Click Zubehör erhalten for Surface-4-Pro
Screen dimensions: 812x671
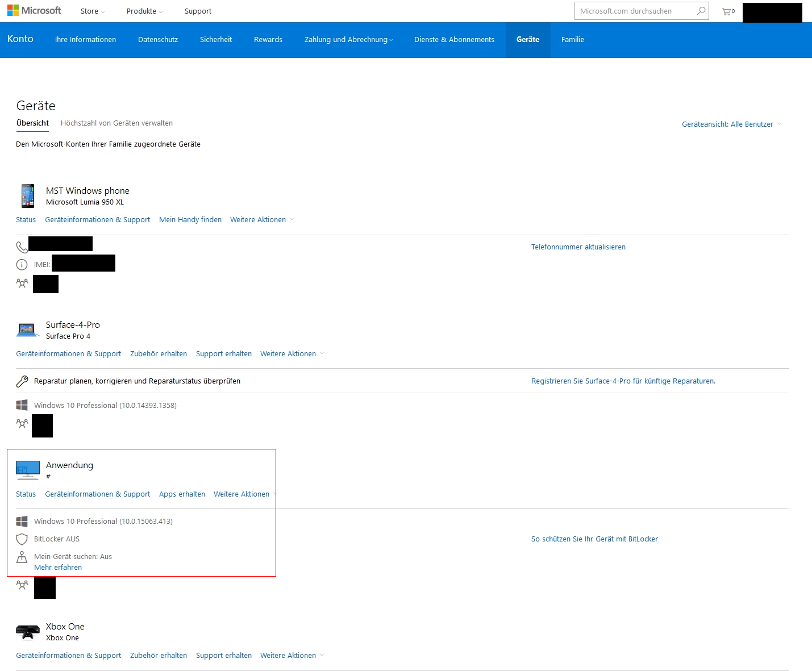pos(159,354)
